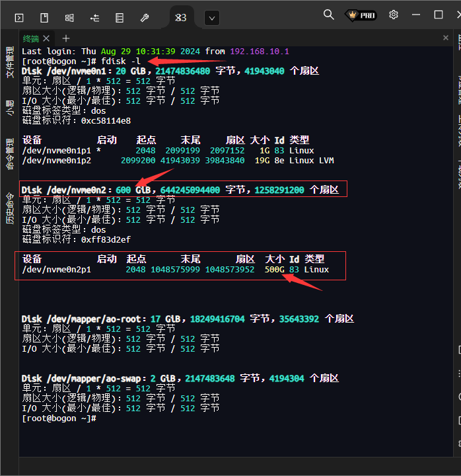This screenshot has width=461, height=476.
Task: Click the Linux LVM type text
Action: pos(312,160)
